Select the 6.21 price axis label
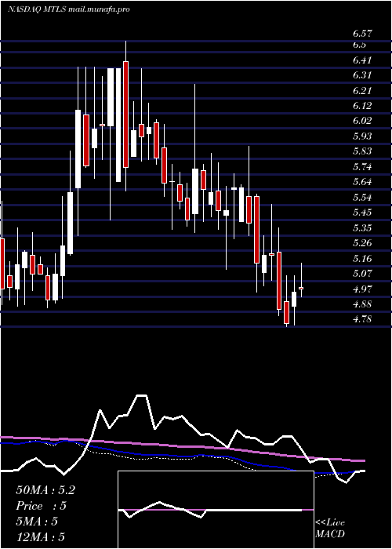Image resolution: width=392 pixels, height=549 pixels. [x=362, y=91]
